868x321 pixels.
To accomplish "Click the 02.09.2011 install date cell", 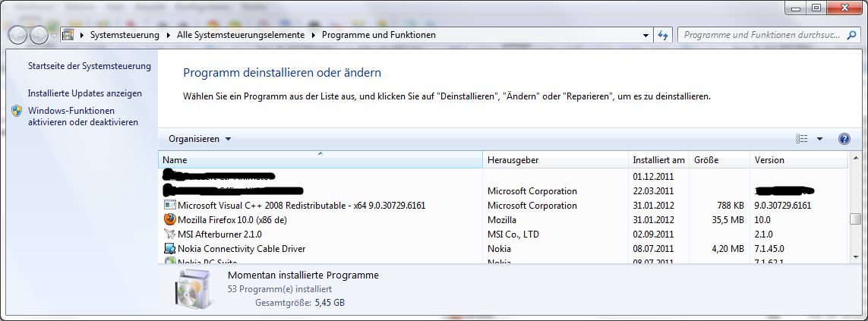I will click(x=653, y=234).
